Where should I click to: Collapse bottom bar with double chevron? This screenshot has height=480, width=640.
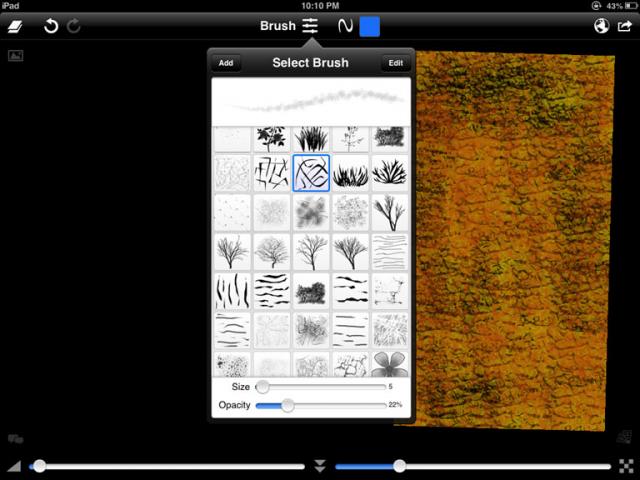click(x=320, y=466)
